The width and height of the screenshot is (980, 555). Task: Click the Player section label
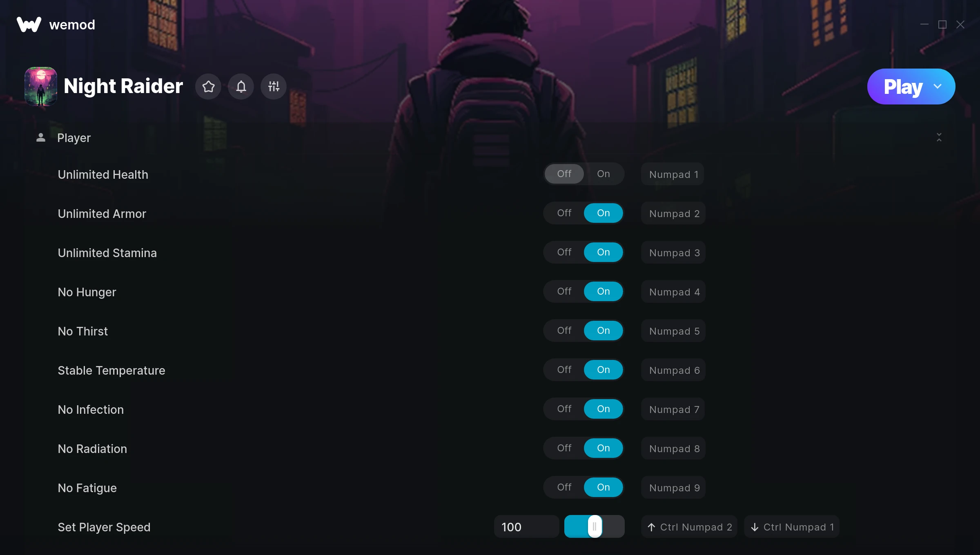pos(73,137)
